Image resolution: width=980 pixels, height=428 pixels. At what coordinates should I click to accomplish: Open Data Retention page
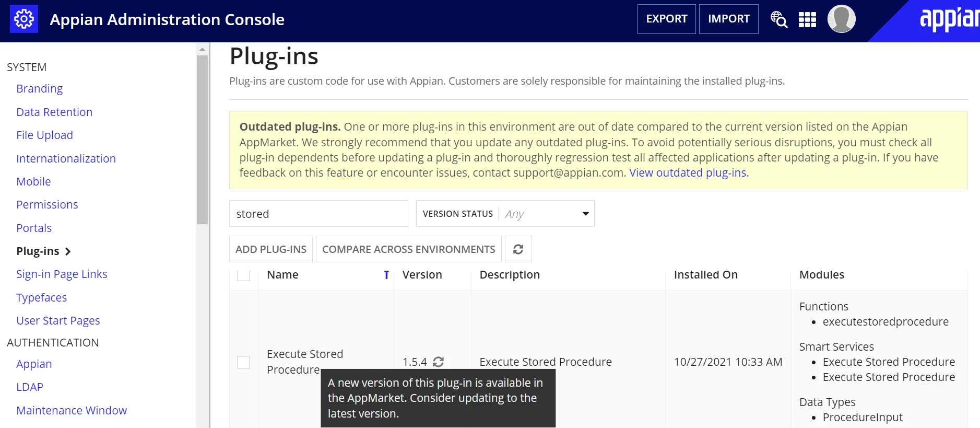54,112
